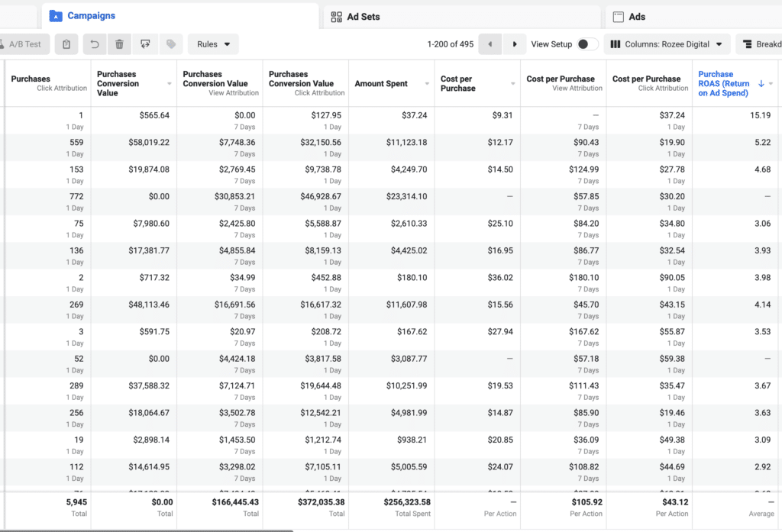
Task: Click the 772 purchases cell
Action: [77, 196]
